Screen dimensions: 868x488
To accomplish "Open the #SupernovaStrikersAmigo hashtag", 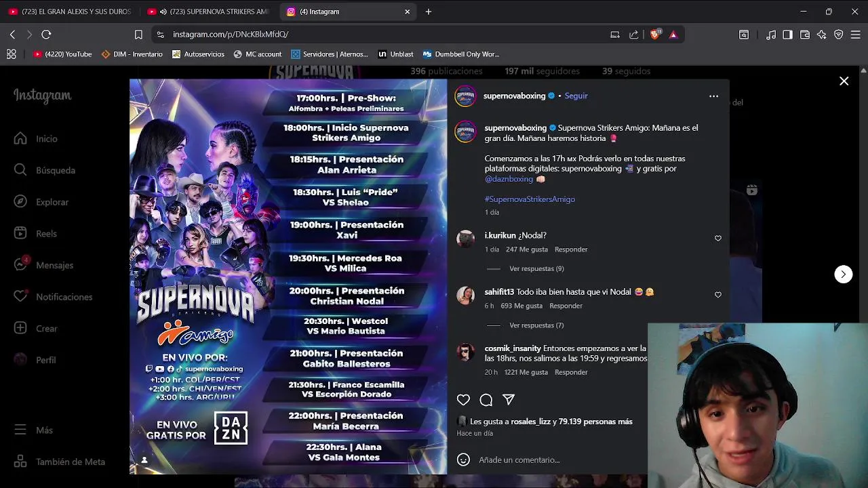I will click(x=530, y=199).
